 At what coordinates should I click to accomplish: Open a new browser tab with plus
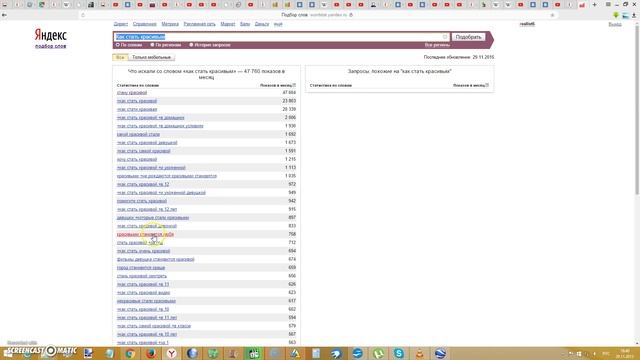coord(595,4)
